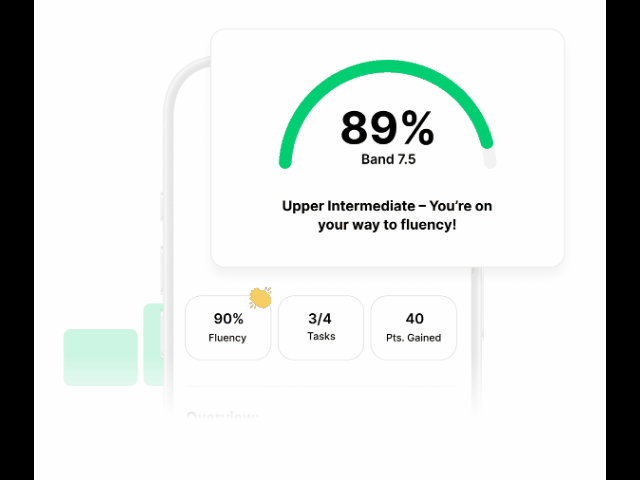
Task: Click the faded Overview heading
Action: [x=223, y=417]
